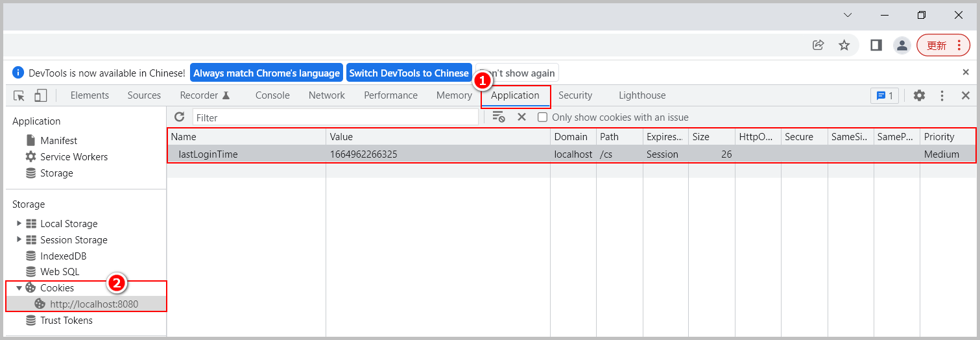Image resolution: width=980 pixels, height=340 pixels.
Task: Switch to the Console tab
Action: point(272,95)
